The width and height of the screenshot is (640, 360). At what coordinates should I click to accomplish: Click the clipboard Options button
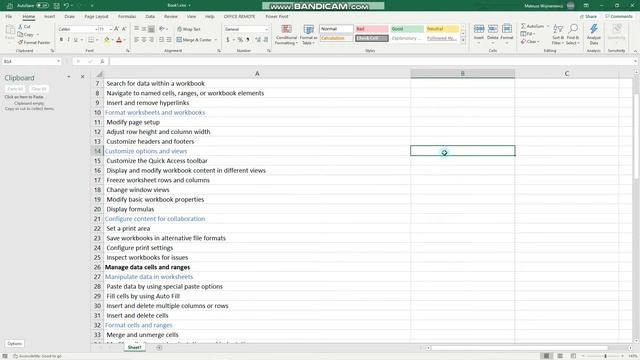(15, 344)
